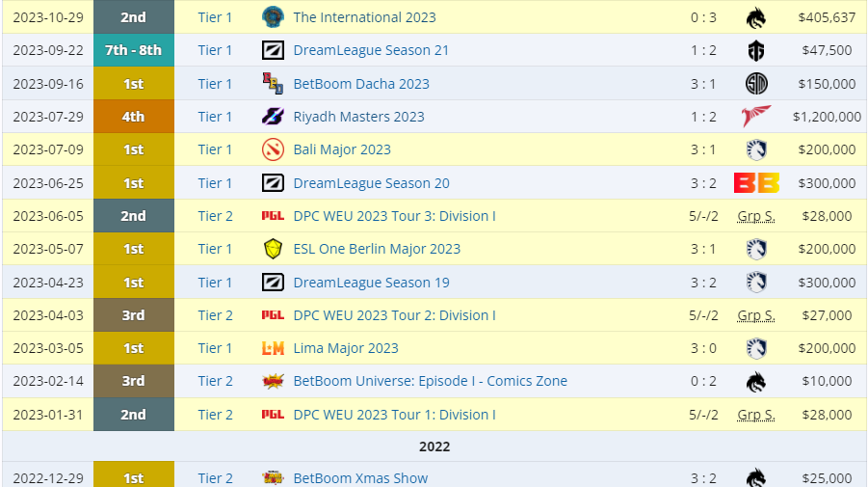868x487 pixels.
Task: Open BetBoom Universe: Episode I - Comics Zone link
Action: coord(430,381)
